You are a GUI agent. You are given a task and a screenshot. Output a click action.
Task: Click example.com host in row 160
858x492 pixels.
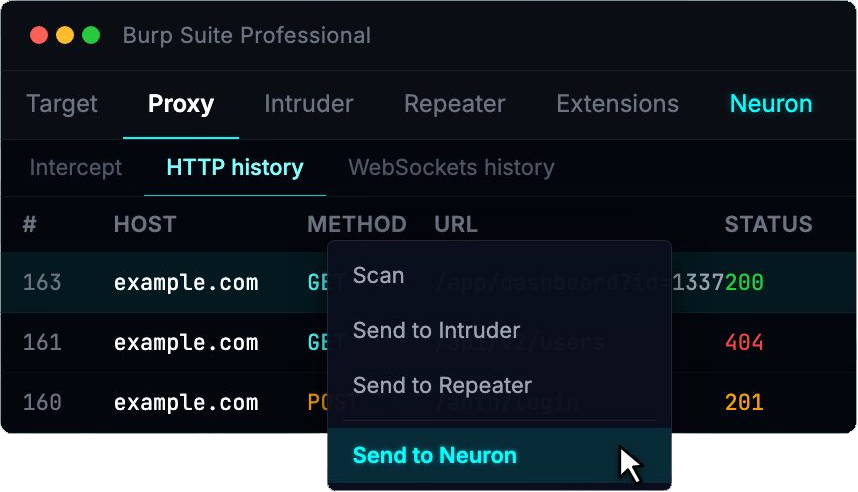[186, 403]
